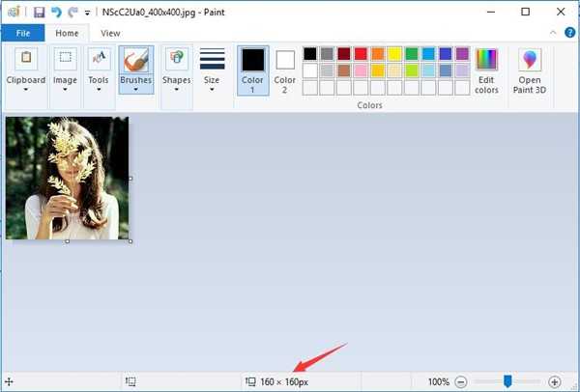
Task: Click the zoom out minus button
Action: click(461, 382)
